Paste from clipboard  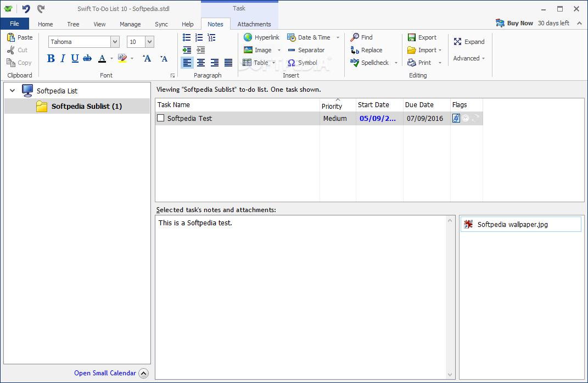tap(20, 37)
